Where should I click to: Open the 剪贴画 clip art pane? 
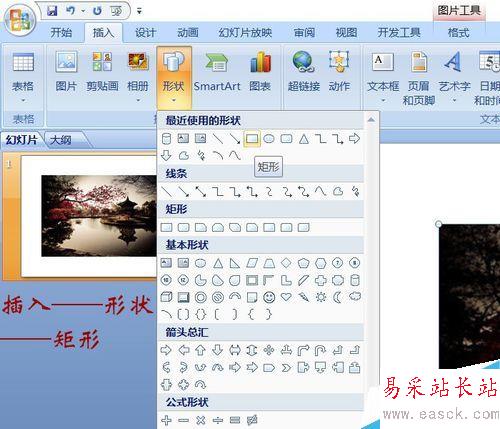pos(102,72)
